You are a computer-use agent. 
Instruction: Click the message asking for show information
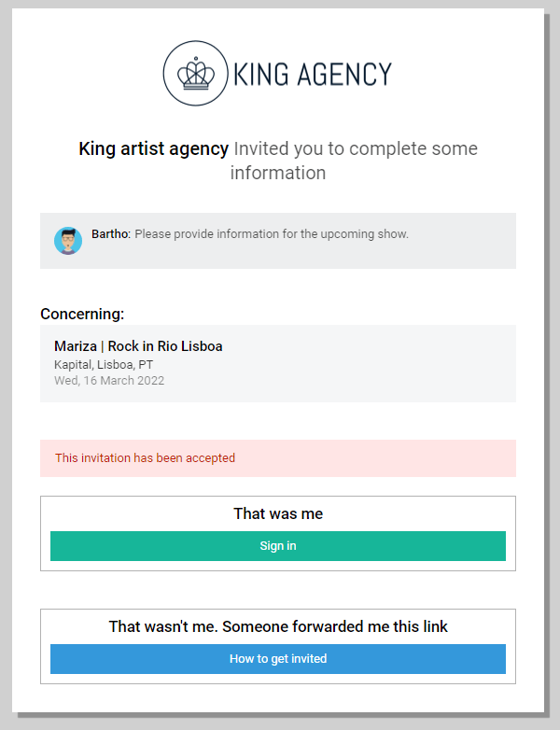tap(272, 233)
